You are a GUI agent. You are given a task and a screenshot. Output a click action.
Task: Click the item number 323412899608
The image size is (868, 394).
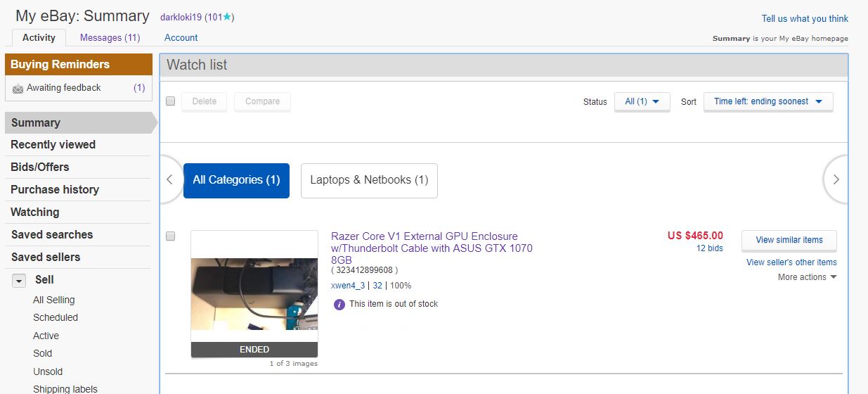tap(365, 270)
